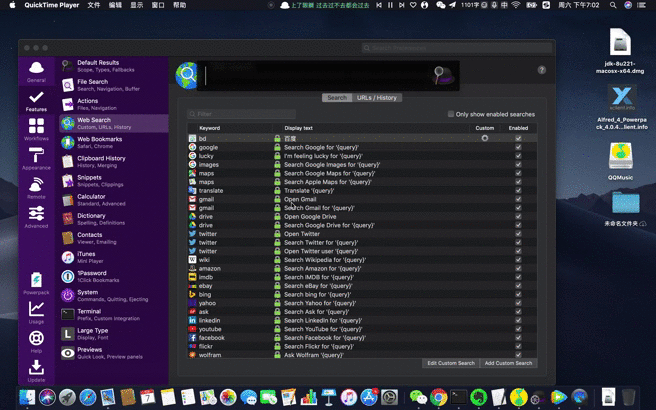Toggle Only show enabled searches checkbox

click(451, 114)
